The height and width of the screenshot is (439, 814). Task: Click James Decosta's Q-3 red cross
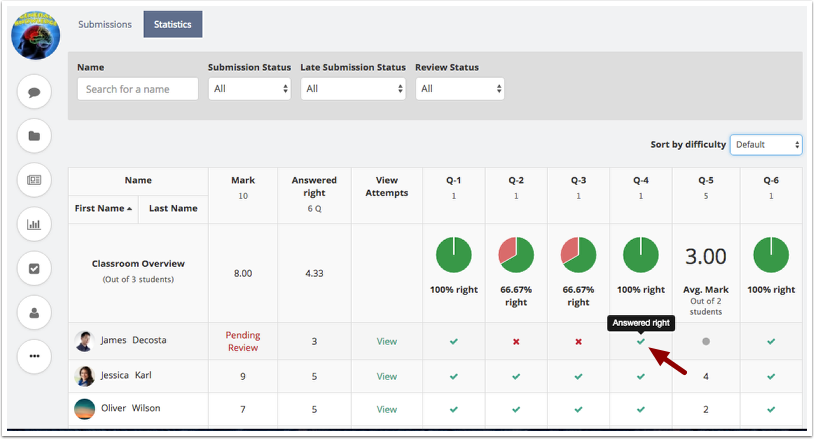point(578,341)
